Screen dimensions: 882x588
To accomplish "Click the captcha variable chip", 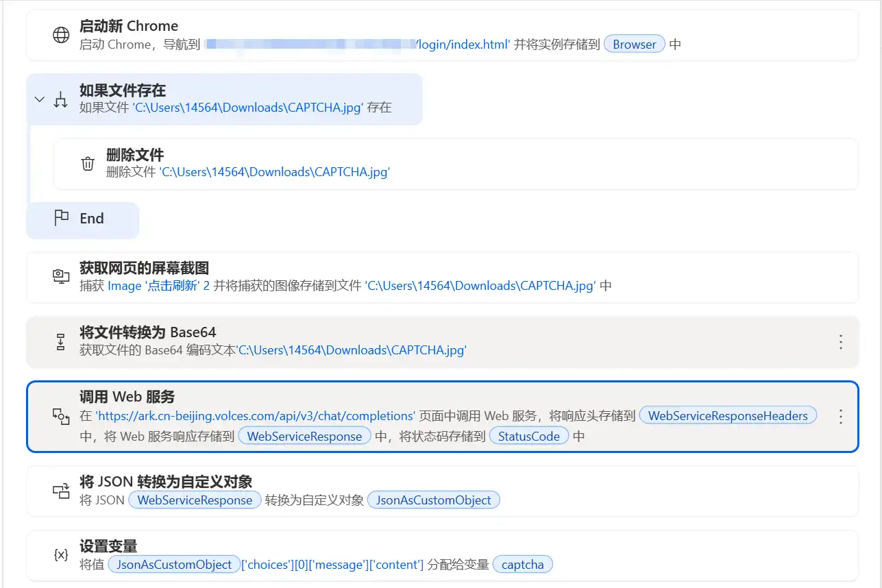I will point(522,565).
